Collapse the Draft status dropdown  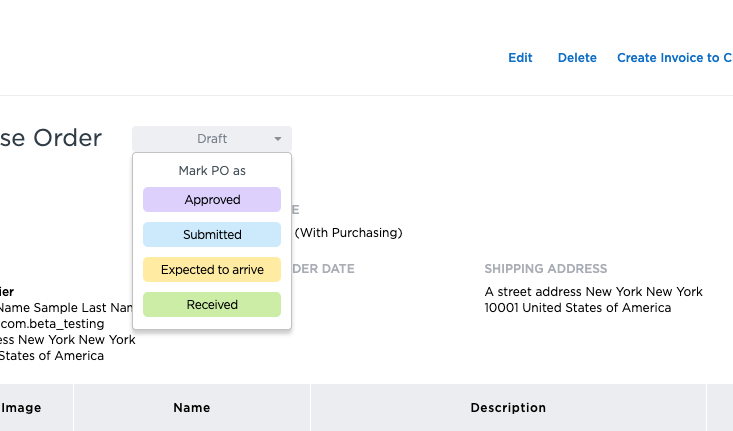coord(212,139)
